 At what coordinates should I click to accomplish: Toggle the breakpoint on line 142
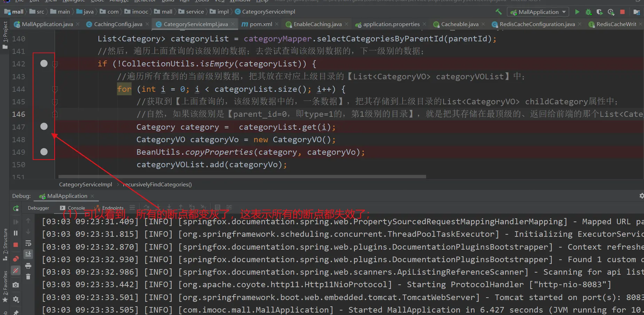point(44,64)
